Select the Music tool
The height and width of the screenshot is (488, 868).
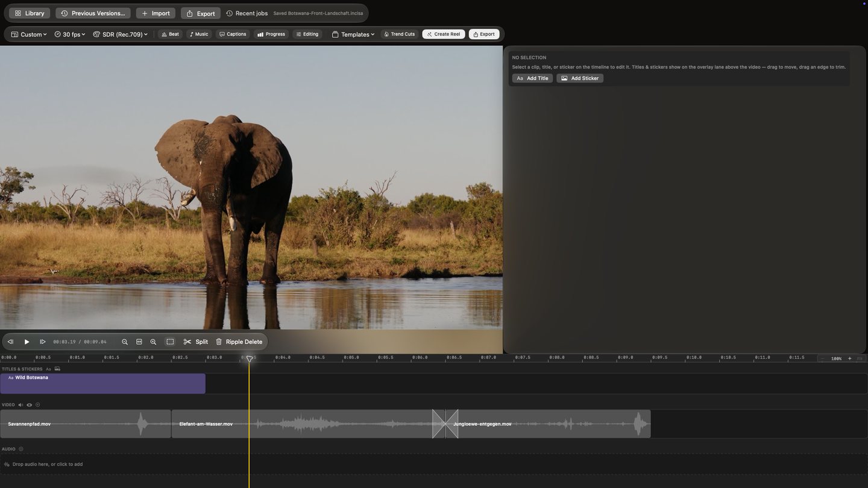[199, 34]
